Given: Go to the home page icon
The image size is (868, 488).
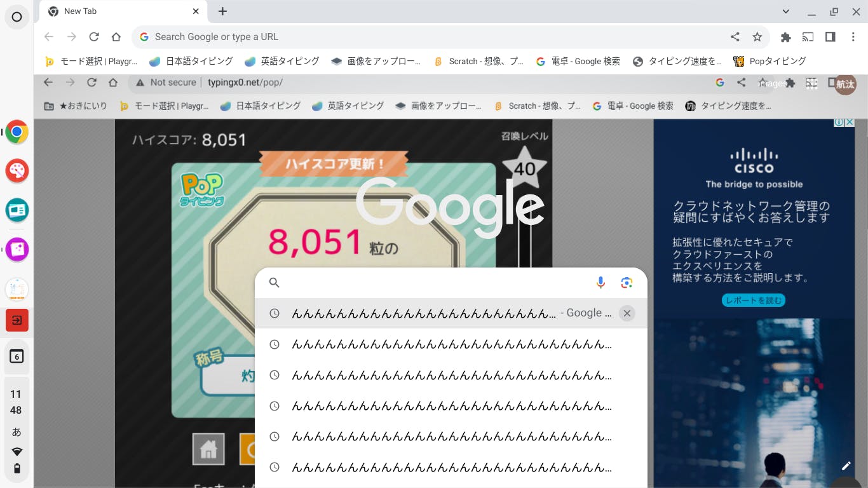Looking at the screenshot, I should [116, 37].
